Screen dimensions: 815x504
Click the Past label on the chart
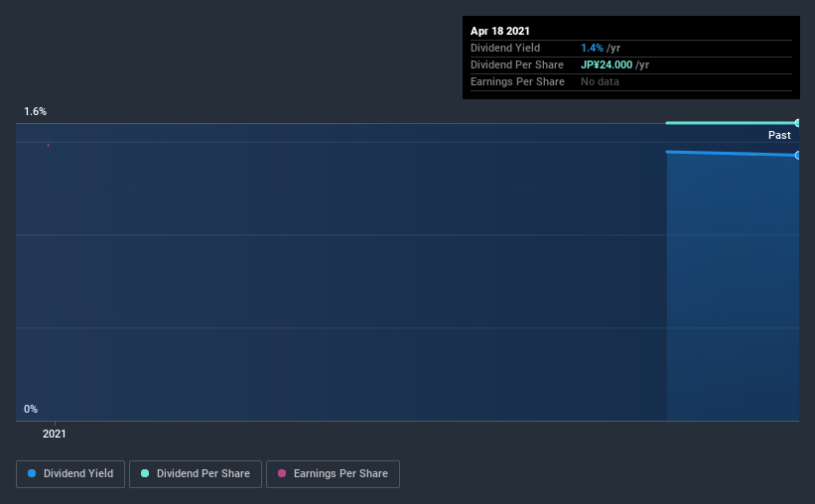[x=779, y=135]
